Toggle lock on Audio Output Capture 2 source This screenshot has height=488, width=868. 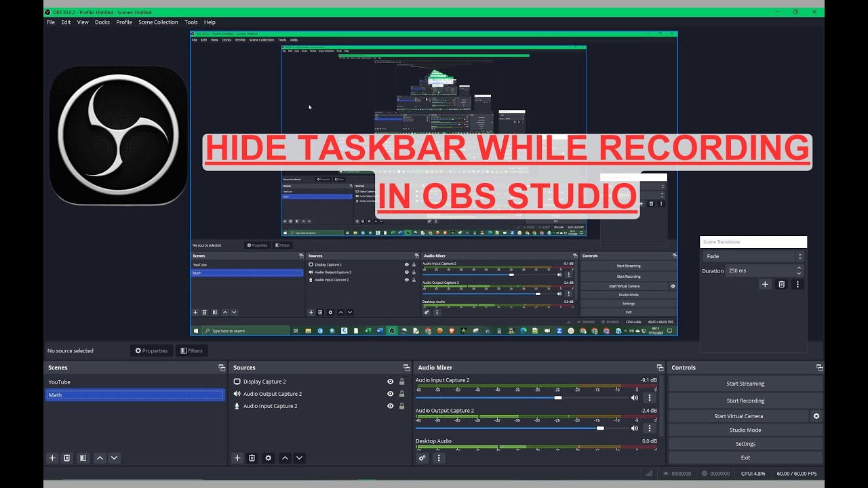pyautogui.click(x=401, y=394)
